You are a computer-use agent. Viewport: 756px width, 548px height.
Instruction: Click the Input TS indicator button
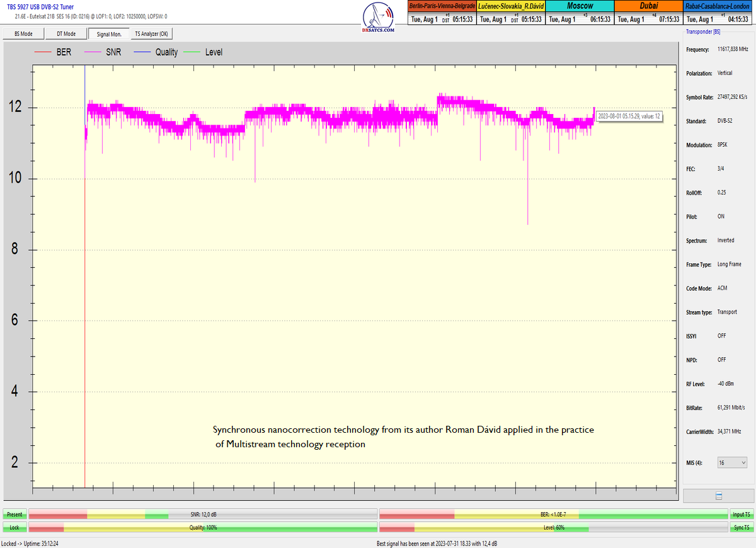coord(742,515)
